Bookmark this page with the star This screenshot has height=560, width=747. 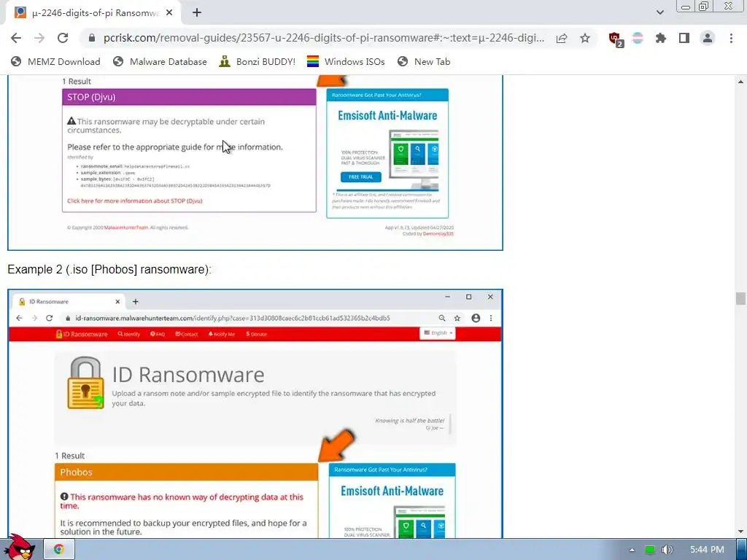click(585, 38)
